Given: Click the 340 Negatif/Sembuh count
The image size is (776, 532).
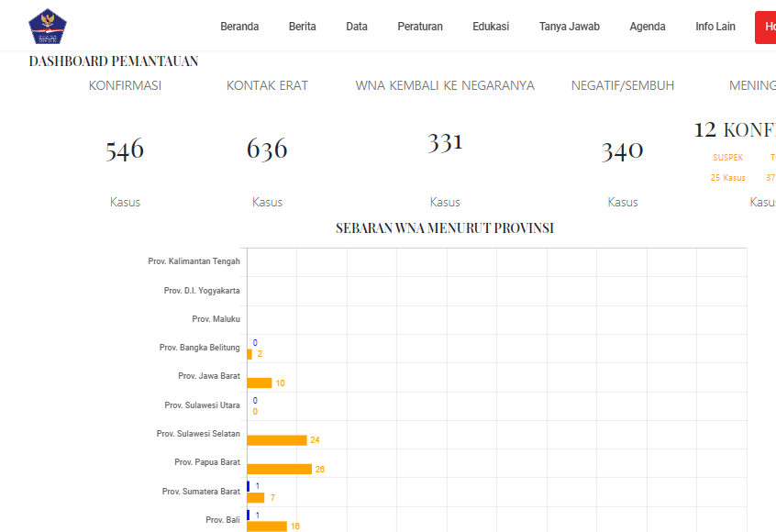Looking at the screenshot, I should (x=623, y=150).
